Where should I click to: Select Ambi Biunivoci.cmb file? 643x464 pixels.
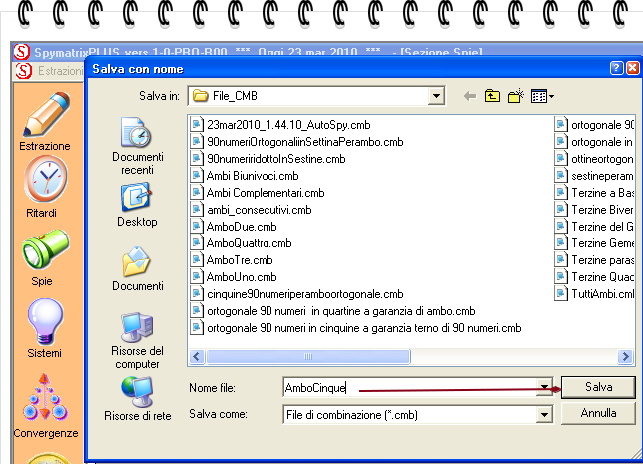coord(245,176)
